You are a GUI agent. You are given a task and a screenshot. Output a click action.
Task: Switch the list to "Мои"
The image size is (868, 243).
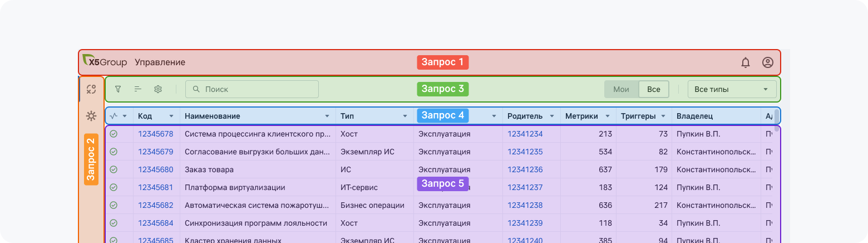tap(621, 89)
